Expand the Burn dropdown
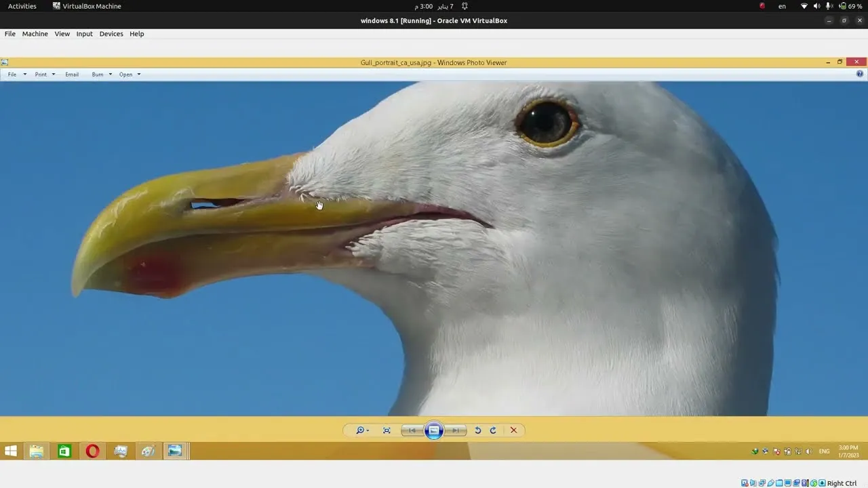Screen dimensions: 868x488 click(x=109, y=75)
